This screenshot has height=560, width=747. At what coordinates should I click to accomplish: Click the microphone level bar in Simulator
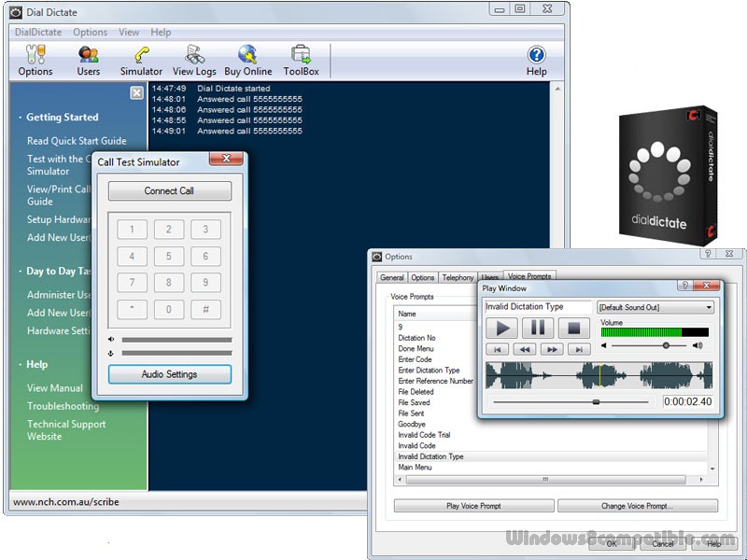[x=176, y=354]
